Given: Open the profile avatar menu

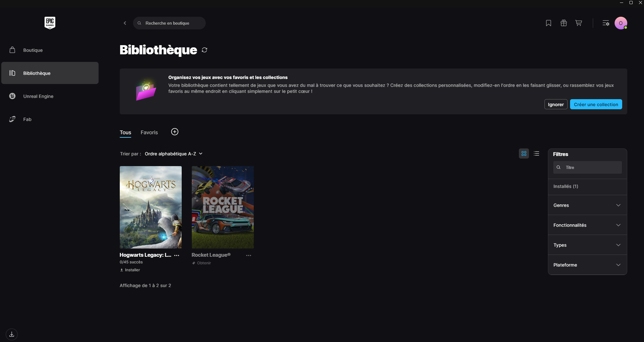Looking at the screenshot, I should [621, 23].
